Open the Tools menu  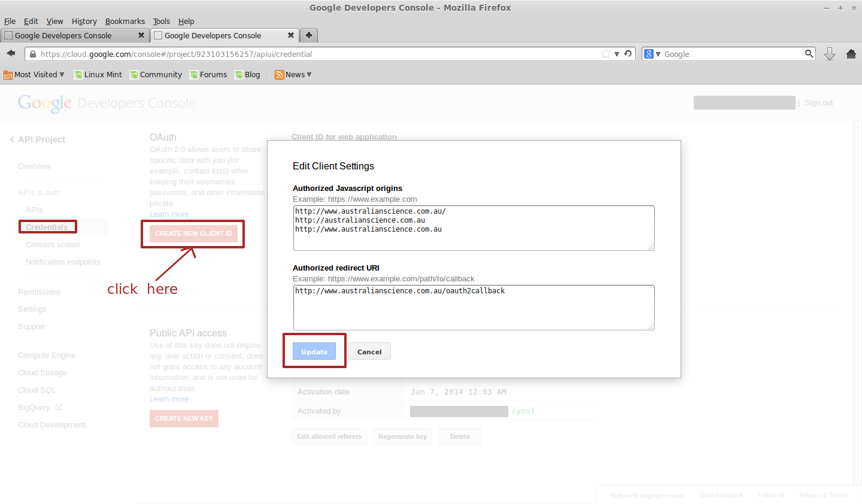pyautogui.click(x=162, y=22)
